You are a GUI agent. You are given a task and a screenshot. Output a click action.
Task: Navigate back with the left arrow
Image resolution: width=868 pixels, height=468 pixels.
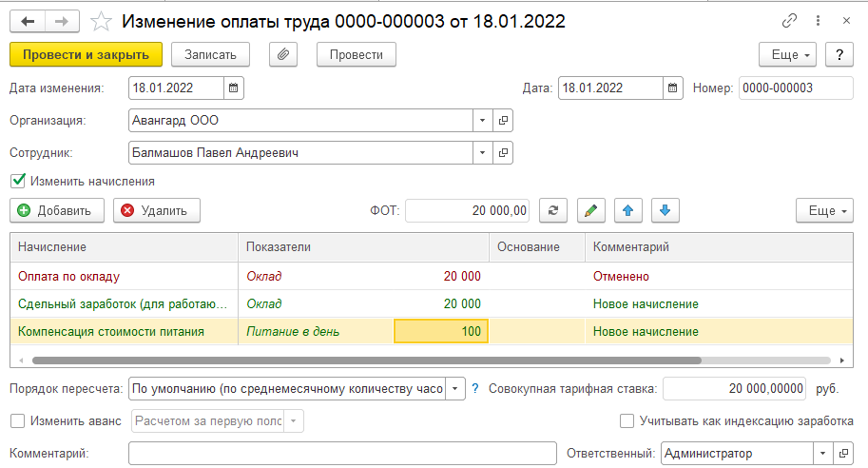pyautogui.click(x=29, y=21)
